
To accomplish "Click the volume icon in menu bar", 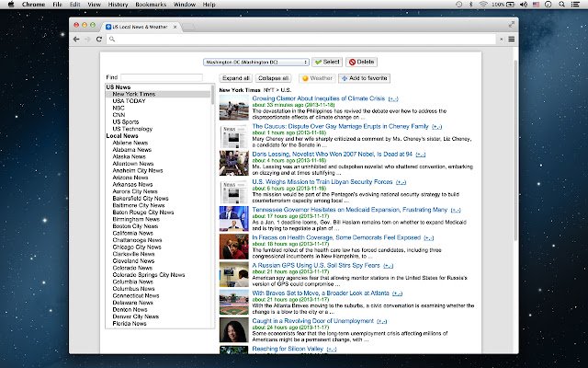I will point(523,5).
